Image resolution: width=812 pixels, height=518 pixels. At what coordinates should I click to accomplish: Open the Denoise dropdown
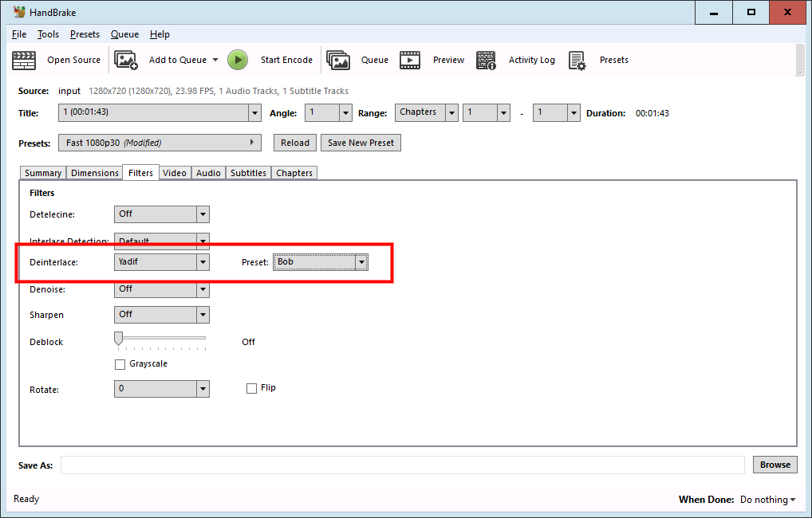click(162, 288)
